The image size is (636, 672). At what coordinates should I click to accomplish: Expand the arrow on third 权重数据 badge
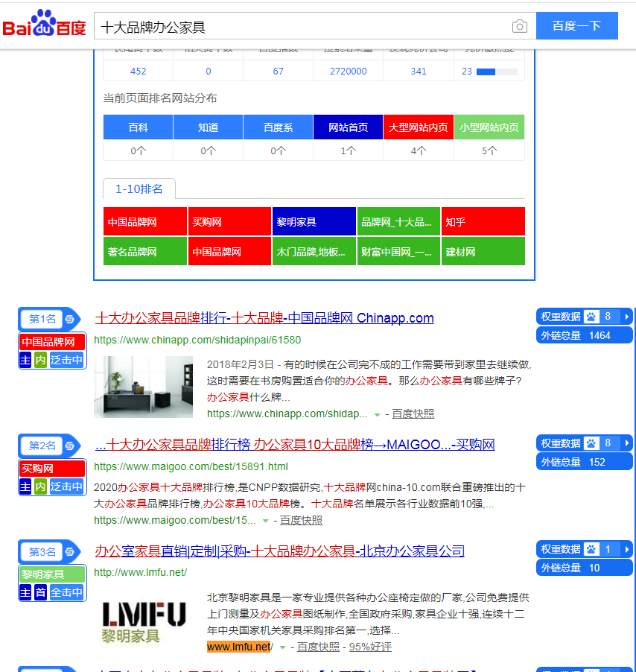[x=626, y=549]
